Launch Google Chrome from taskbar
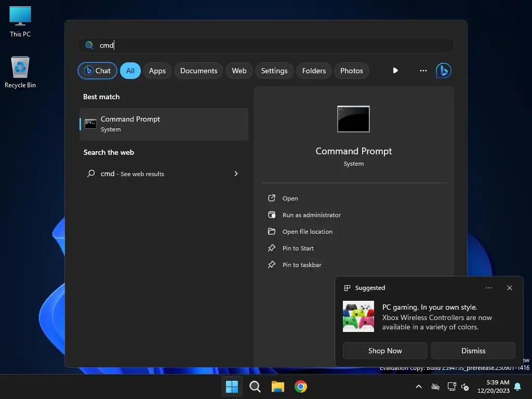Image resolution: width=532 pixels, height=399 pixels. click(x=301, y=387)
